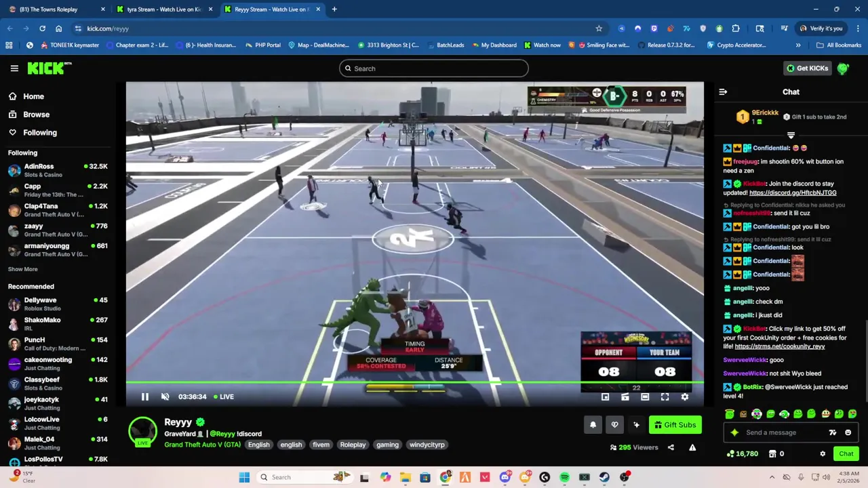The width and height of the screenshot is (868, 488).
Task: Open the Windows Start menu
Action: [x=244, y=477]
